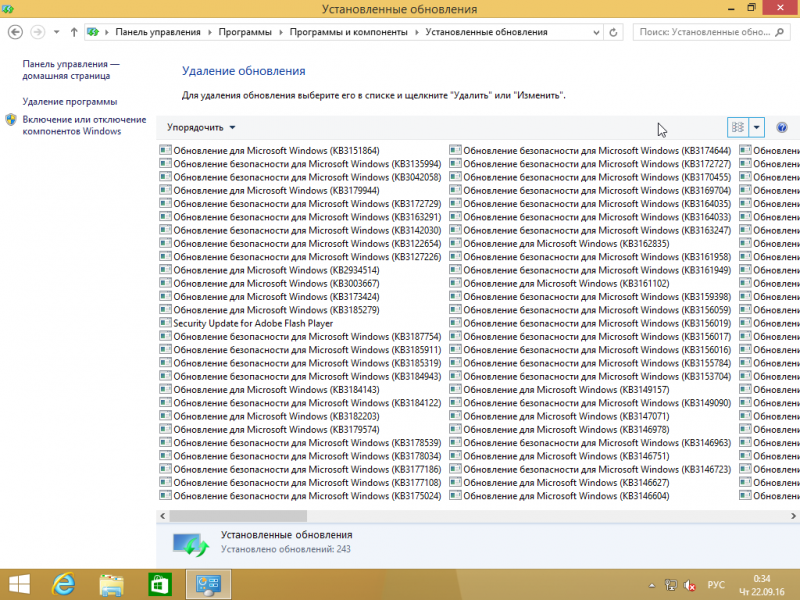Open the clock showing 0:34
Screen dimensions: 800x600
click(x=762, y=585)
